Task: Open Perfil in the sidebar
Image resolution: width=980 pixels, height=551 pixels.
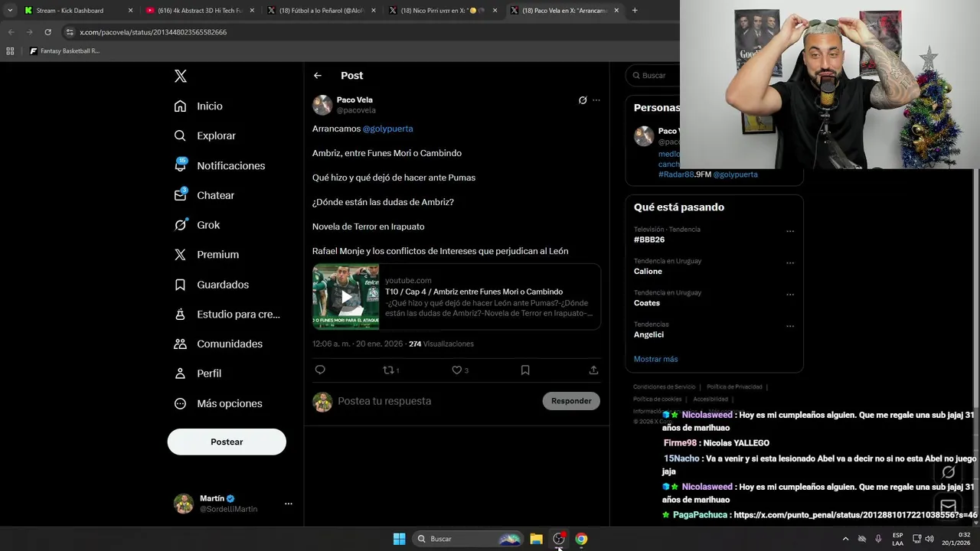Action: point(198,373)
